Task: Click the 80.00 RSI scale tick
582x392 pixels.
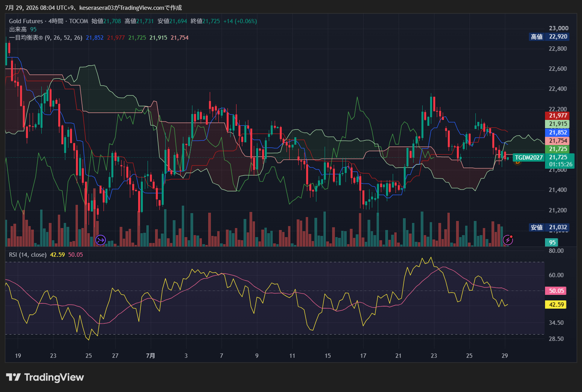Action: click(557, 250)
